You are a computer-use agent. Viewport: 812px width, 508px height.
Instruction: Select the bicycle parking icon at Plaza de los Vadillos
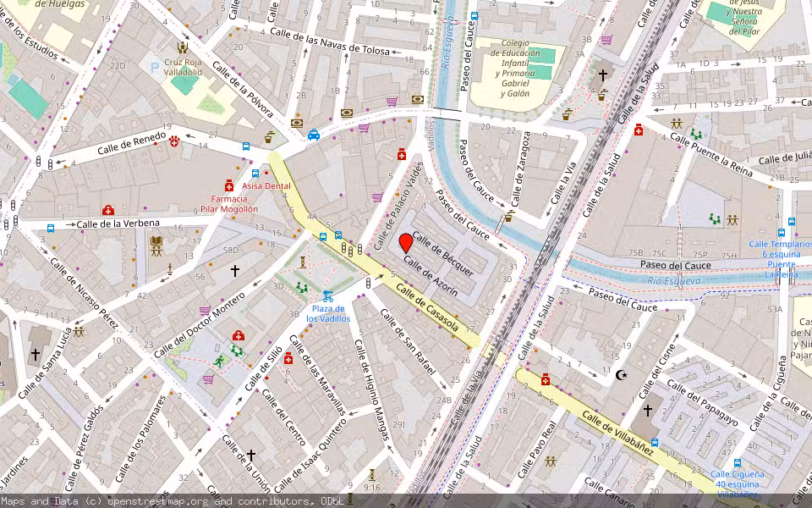(x=326, y=297)
